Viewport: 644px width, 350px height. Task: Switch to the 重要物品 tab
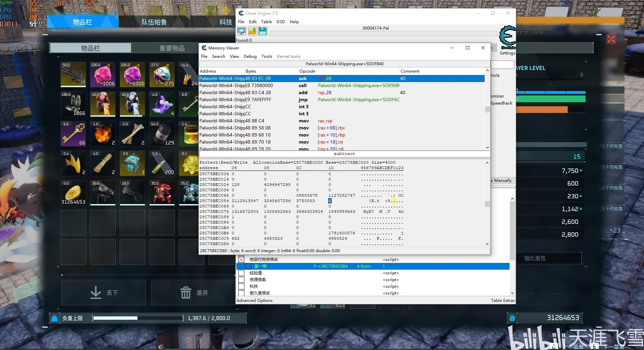point(172,48)
